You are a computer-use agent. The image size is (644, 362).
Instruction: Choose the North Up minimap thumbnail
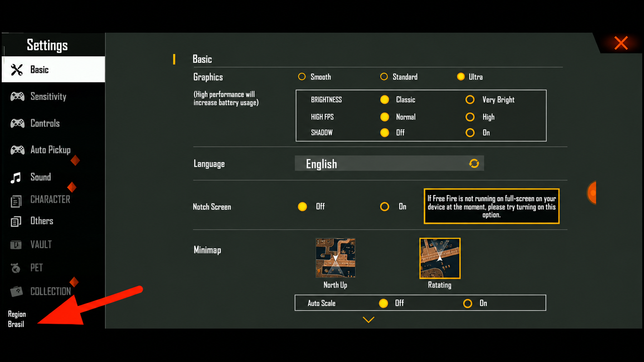(x=335, y=258)
